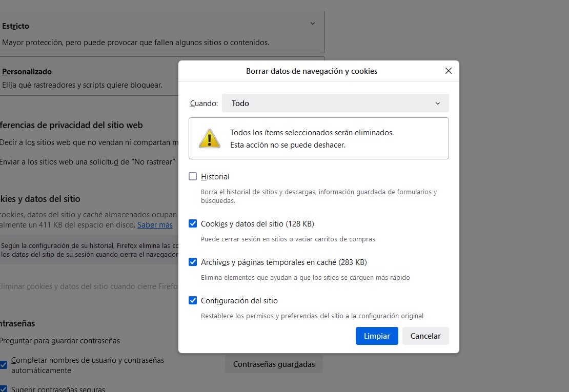Disable Archivos y páginas temporales en caché
This screenshot has width=569, height=392.
point(193,262)
